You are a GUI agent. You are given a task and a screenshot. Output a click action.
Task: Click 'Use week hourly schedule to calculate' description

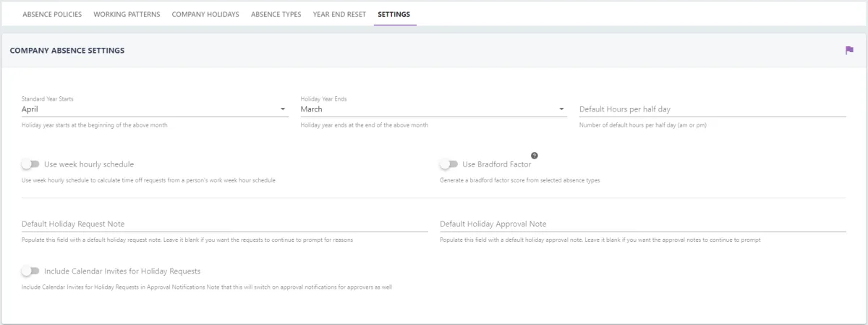click(x=148, y=180)
